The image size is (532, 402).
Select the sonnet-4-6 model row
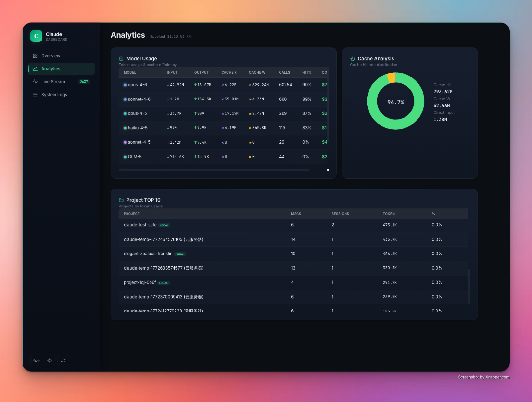click(224, 99)
